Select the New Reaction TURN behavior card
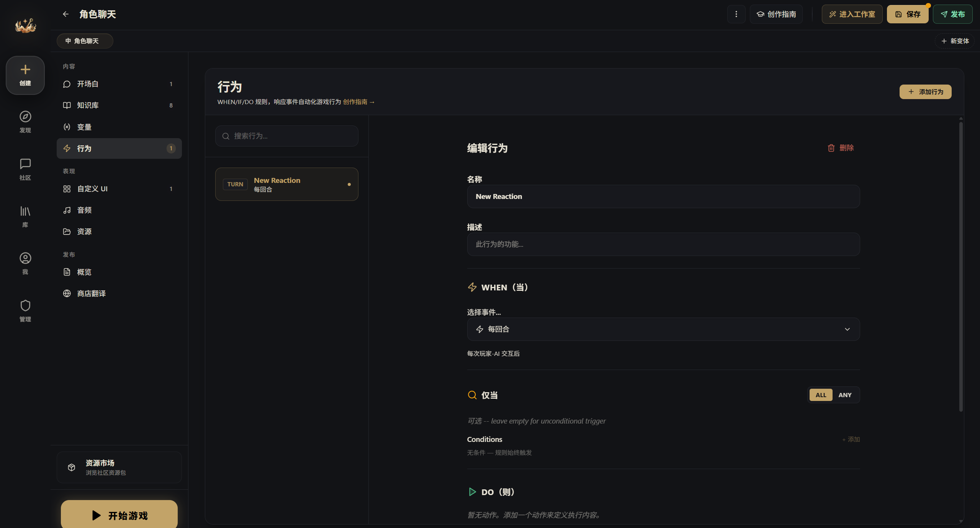The width and height of the screenshot is (980, 528). pos(287,184)
